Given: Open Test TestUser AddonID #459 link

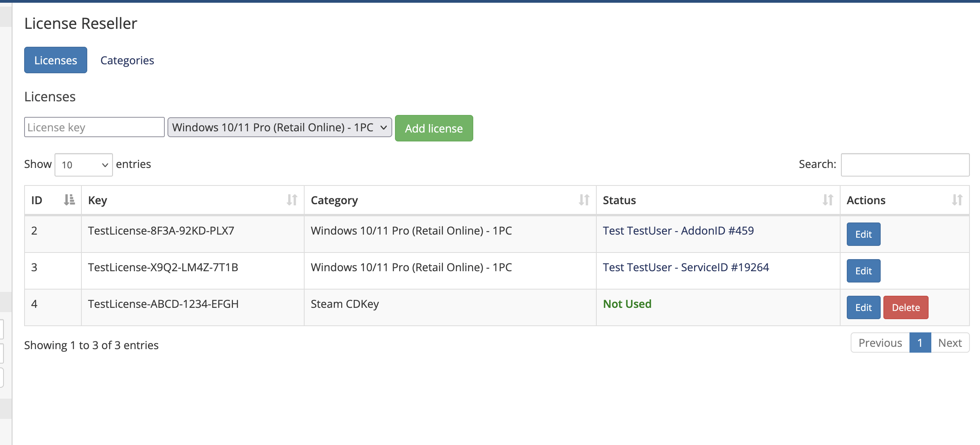Looking at the screenshot, I should coord(678,231).
